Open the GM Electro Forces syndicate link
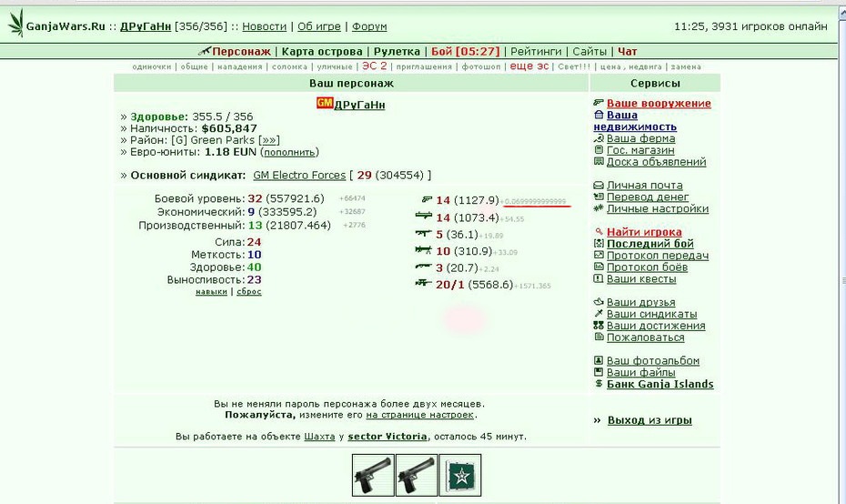This screenshot has width=846, height=504. click(299, 175)
